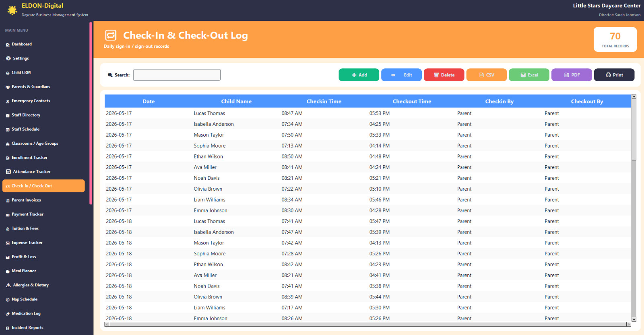Click the Tuition & Fees sidebar icon
Image resolution: width=644 pixels, height=335 pixels.
click(8, 229)
